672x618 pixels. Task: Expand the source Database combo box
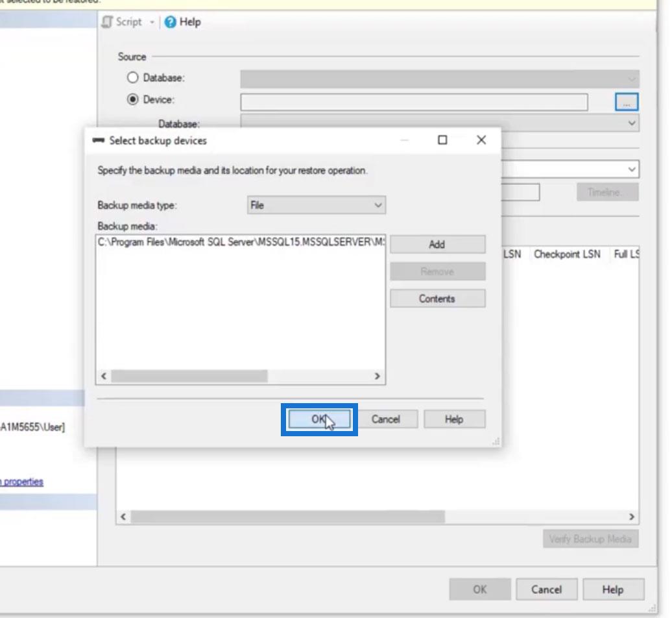pyautogui.click(x=440, y=79)
